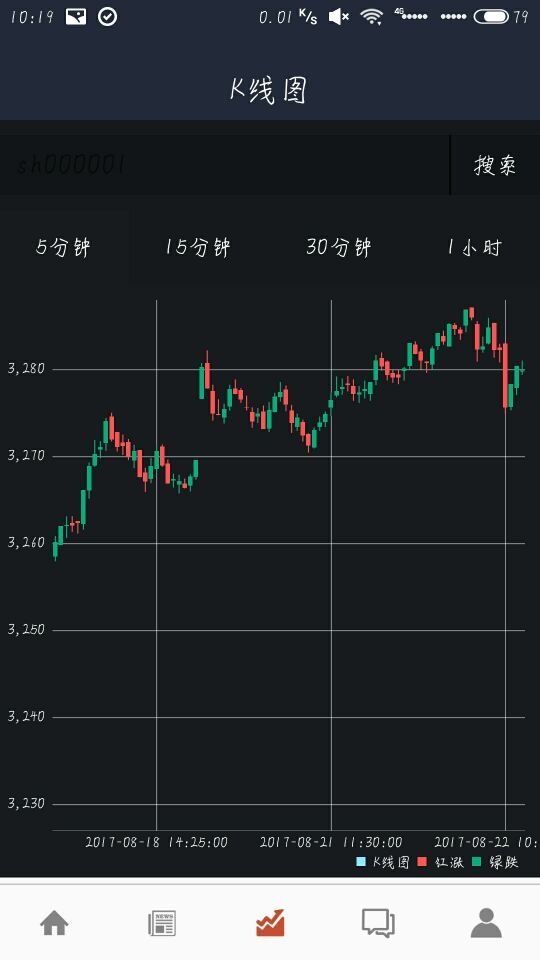Screen dimensions: 540x960
Task: Select the 1小时 interval tab
Action: click(474, 247)
